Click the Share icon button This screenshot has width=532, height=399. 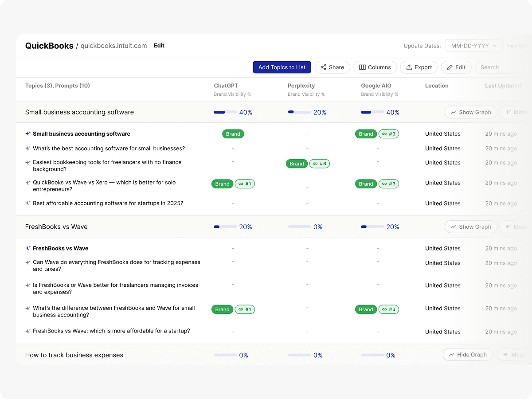click(332, 67)
